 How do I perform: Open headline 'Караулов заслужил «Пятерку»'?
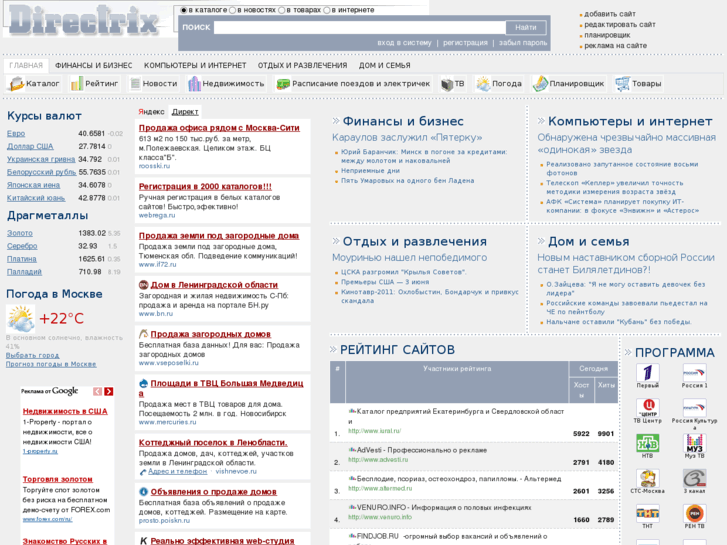click(x=407, y=138)
